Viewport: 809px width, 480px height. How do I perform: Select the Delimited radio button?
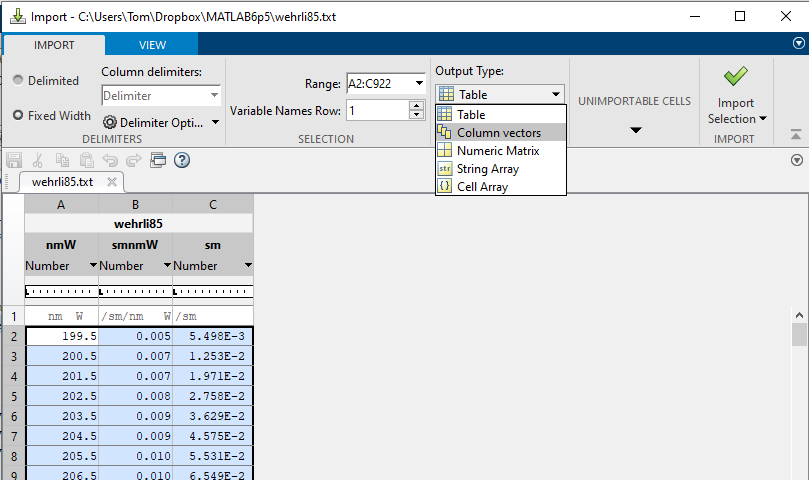click(x=19, y=81)
